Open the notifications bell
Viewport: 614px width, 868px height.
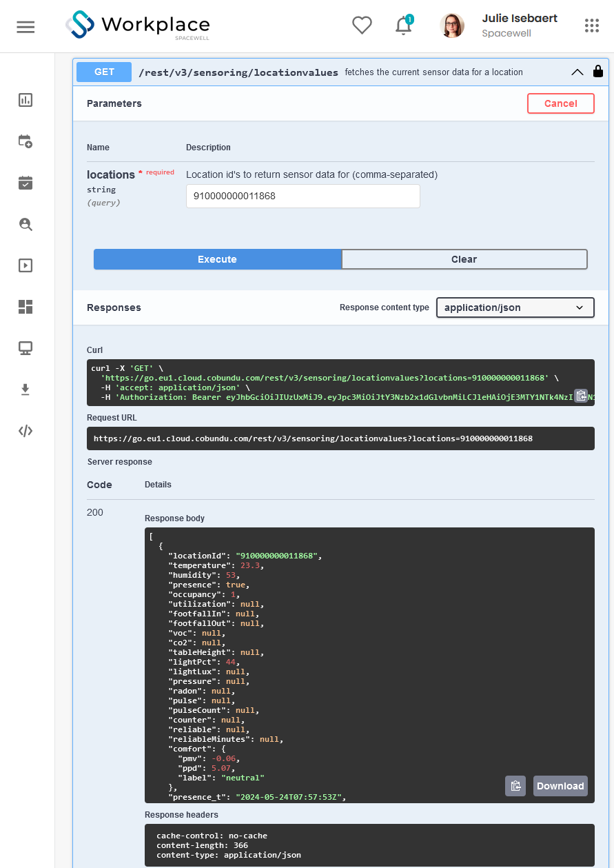click(404, 25)
